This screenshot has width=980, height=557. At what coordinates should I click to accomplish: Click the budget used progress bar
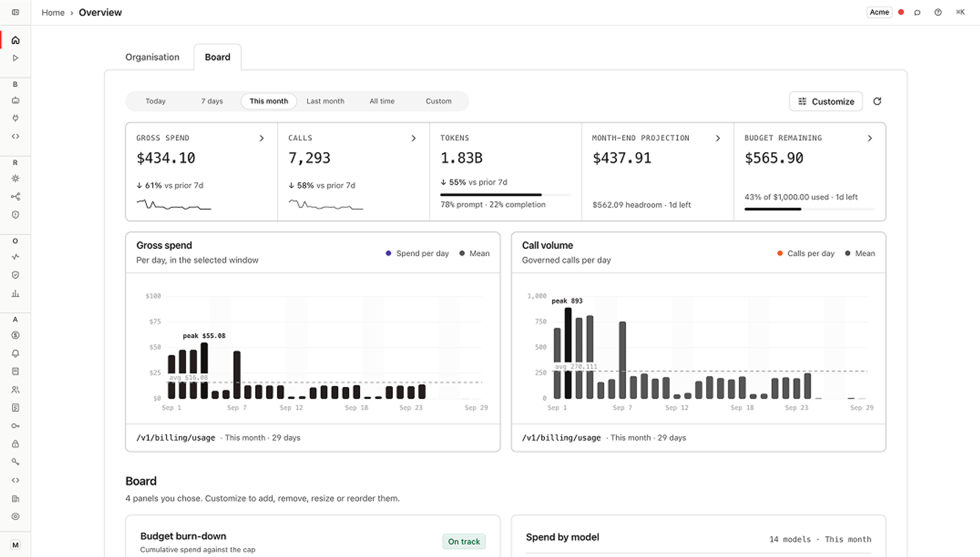(x=810, y=209)
